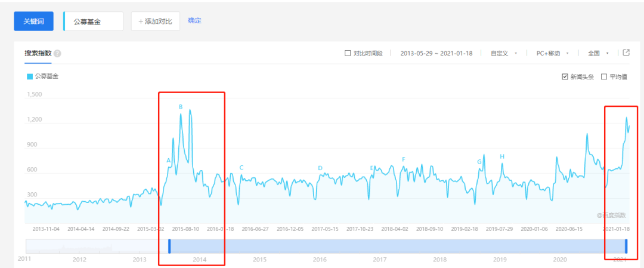Select the 搜索指数 tab
The height and width of the screenshot is (268, 644).
[x=38, y=54]
